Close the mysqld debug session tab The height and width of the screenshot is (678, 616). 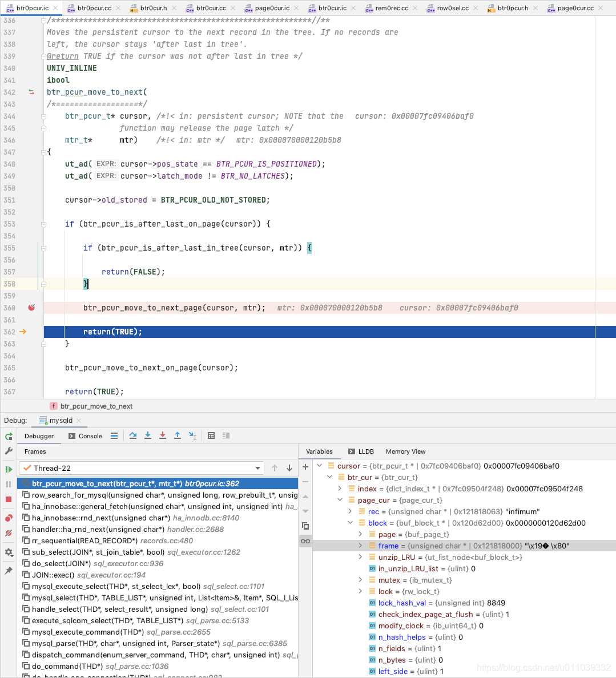pos(79,420)
